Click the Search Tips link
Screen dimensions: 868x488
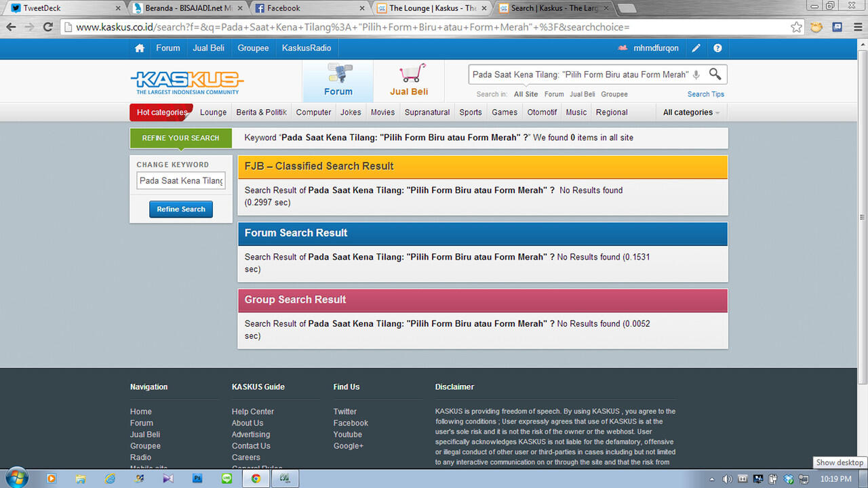pyautogui.click(x=706, y=94)
